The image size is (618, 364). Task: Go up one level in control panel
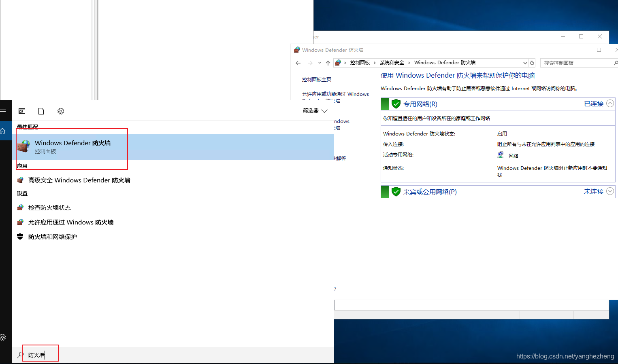point(328,63)
